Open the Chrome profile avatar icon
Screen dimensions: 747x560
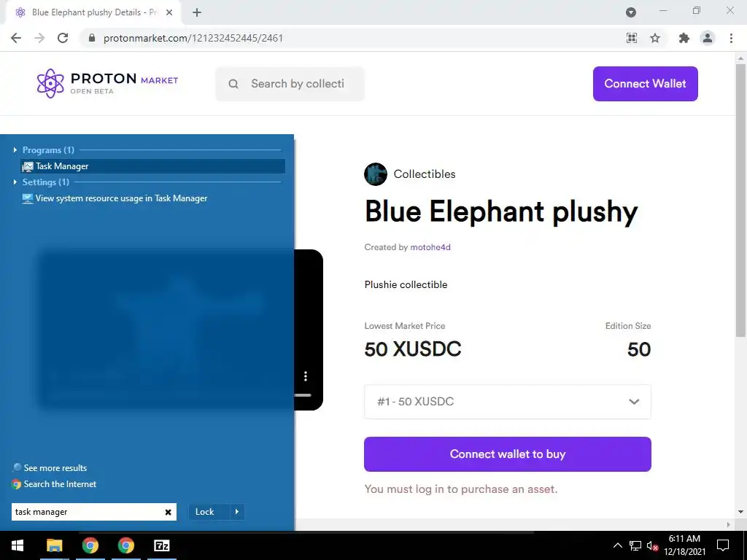[x=708, y=38]
